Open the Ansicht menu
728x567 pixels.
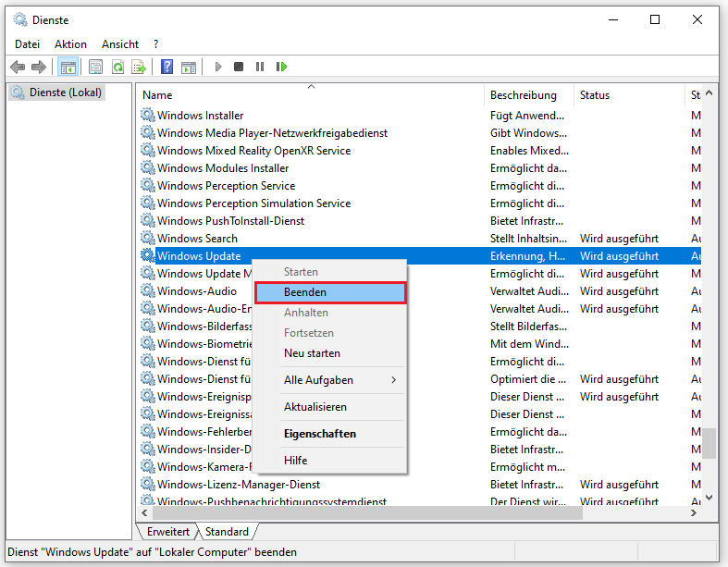point(120,44)
